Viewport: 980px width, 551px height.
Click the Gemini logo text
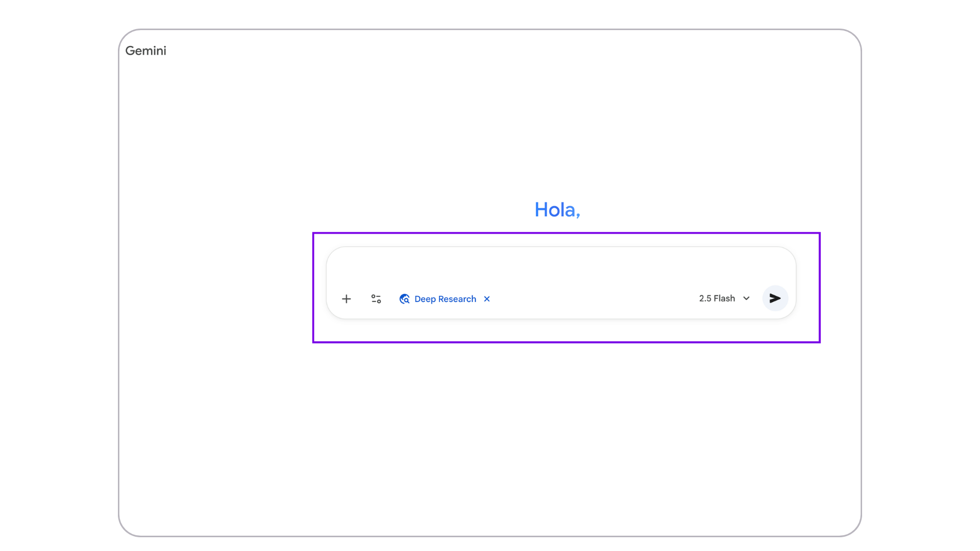145,51
